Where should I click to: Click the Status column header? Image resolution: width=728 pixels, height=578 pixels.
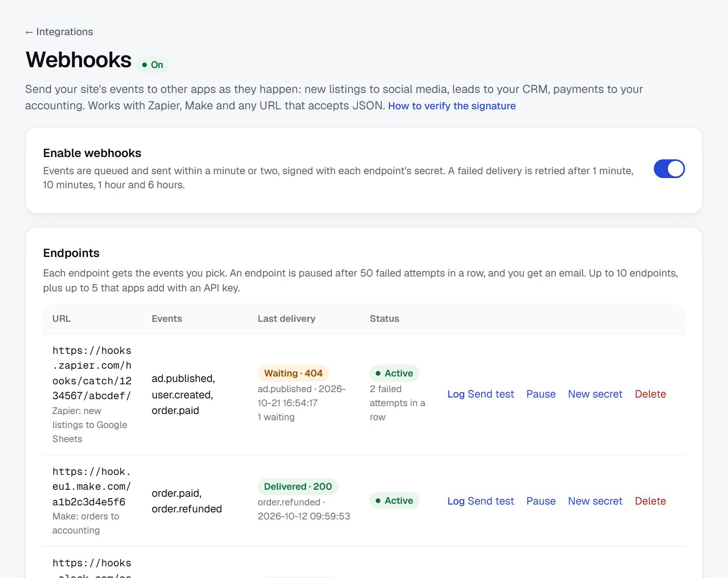pyautogui.click(x=384, y=319)
